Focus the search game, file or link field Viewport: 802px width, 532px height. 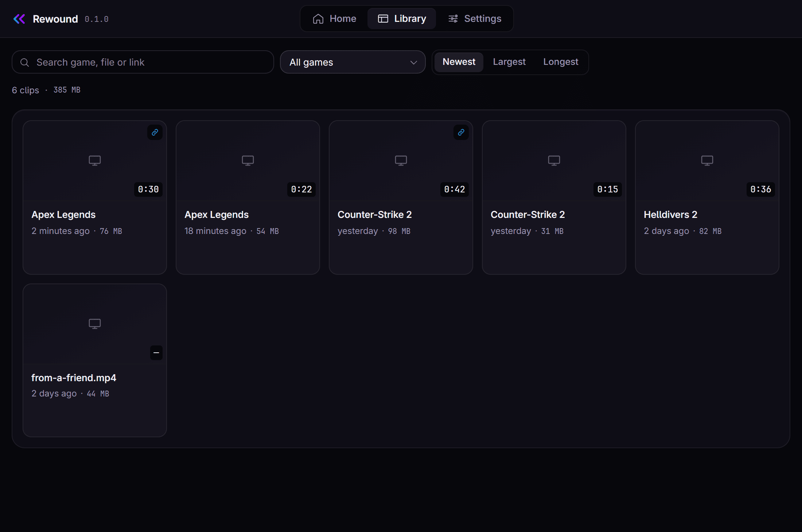click(143, 62)
